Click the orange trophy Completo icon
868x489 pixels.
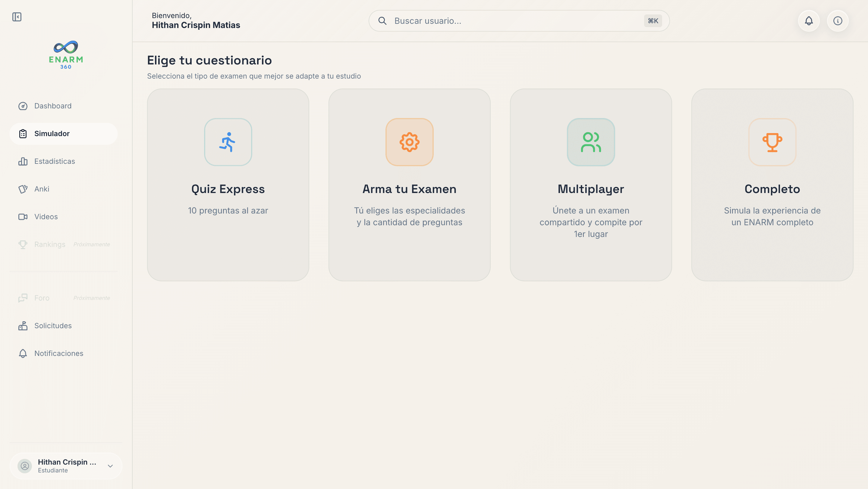(772, 142)
